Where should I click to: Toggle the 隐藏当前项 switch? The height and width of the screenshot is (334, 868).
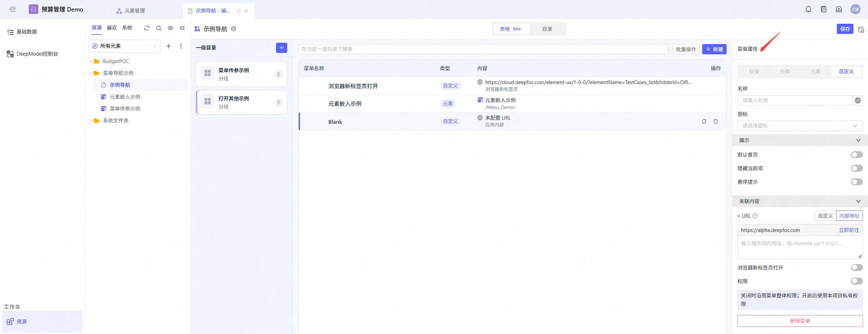click(x=857, y=169)
